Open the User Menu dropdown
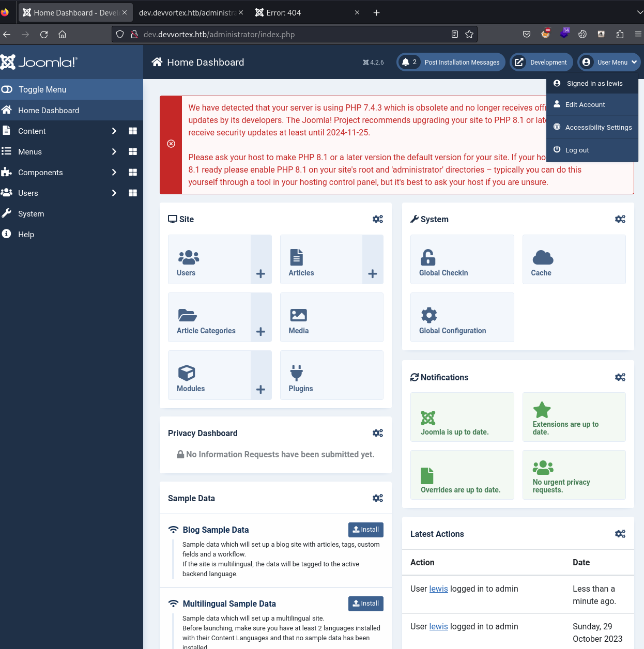This screenshot has width=644, height=649. [x=609, y=62]
